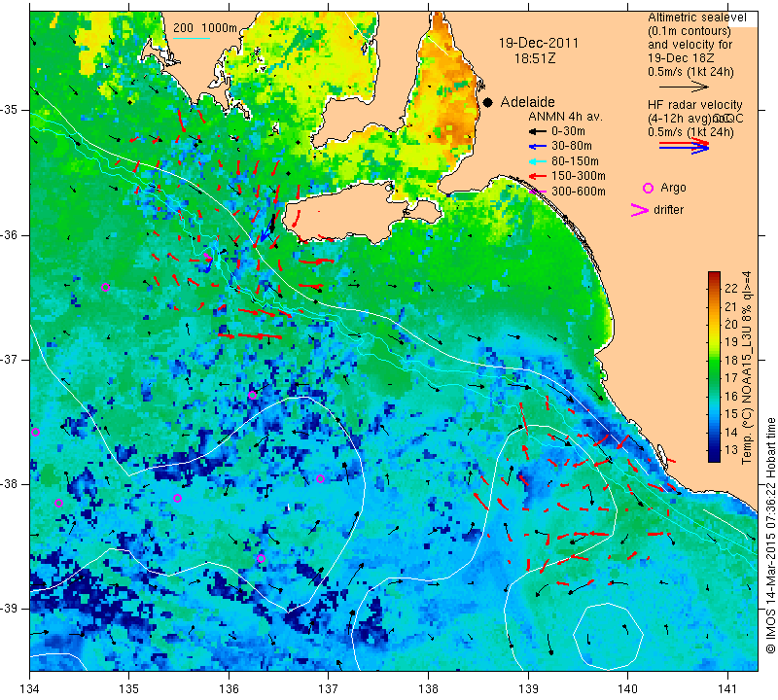Screen dimensions: 778x700
Task: Click the longitude axis label 141
Action: (727, 689)
